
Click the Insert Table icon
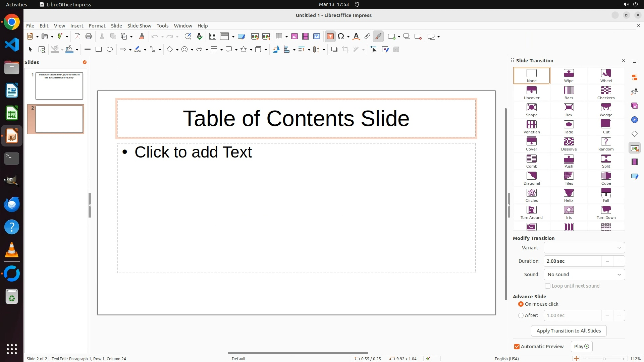(x=279, y=37)
